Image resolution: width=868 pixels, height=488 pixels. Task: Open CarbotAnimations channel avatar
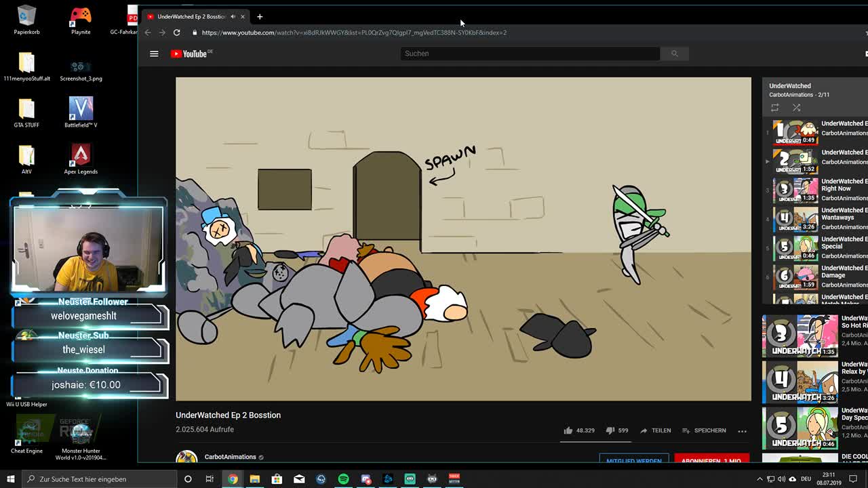click(186, 457)
